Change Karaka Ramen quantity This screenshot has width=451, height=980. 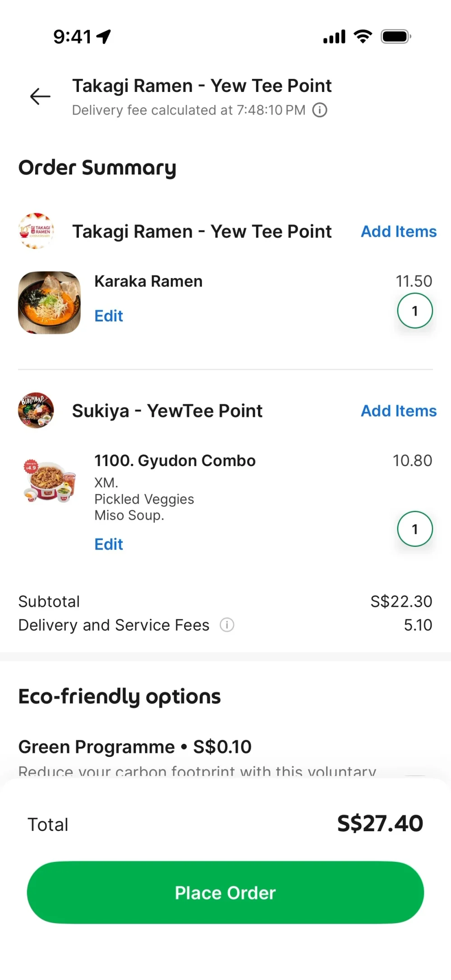[414, 311]
